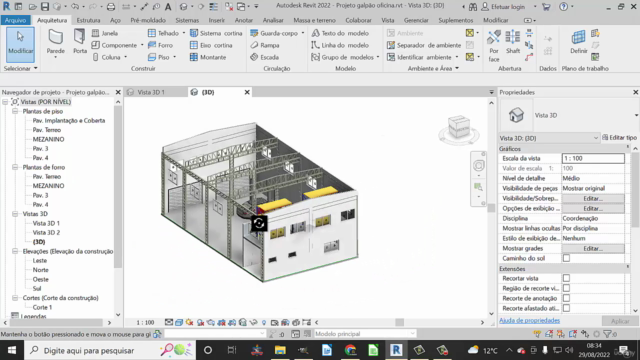Collapse the Plantas de piso node
The width and height of the screenshot is (640, 360).
[15, 111]
